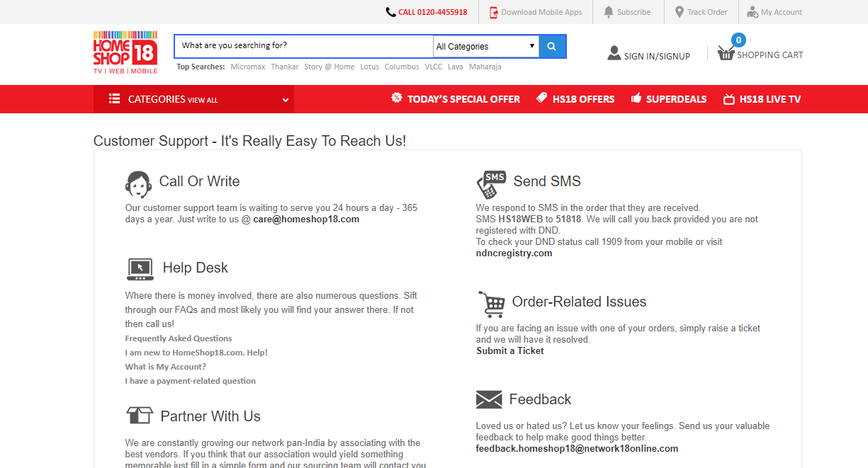The height and width of the screenshot is (468, 868).
Task: Click Today's Special Offer badge icon
Action: tap(397, 98)
